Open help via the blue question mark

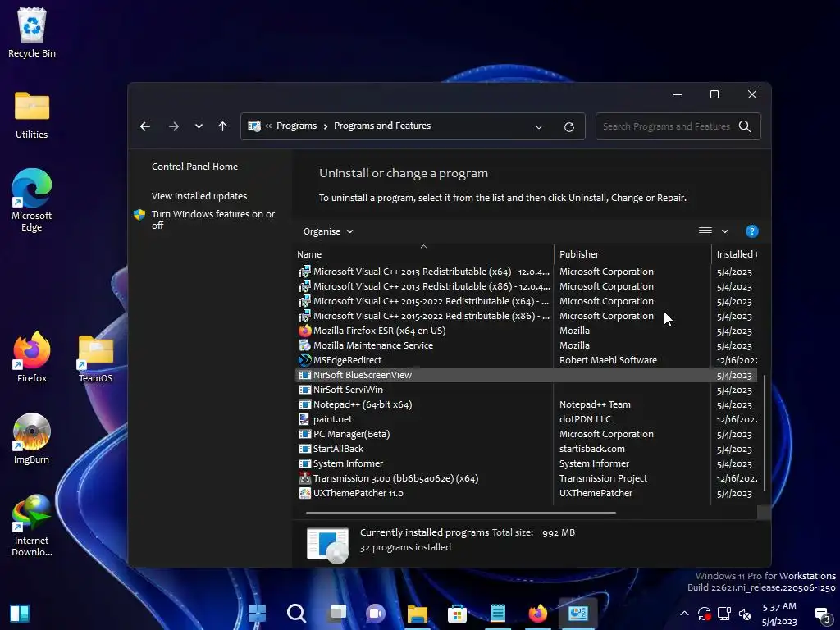[751, 231]
